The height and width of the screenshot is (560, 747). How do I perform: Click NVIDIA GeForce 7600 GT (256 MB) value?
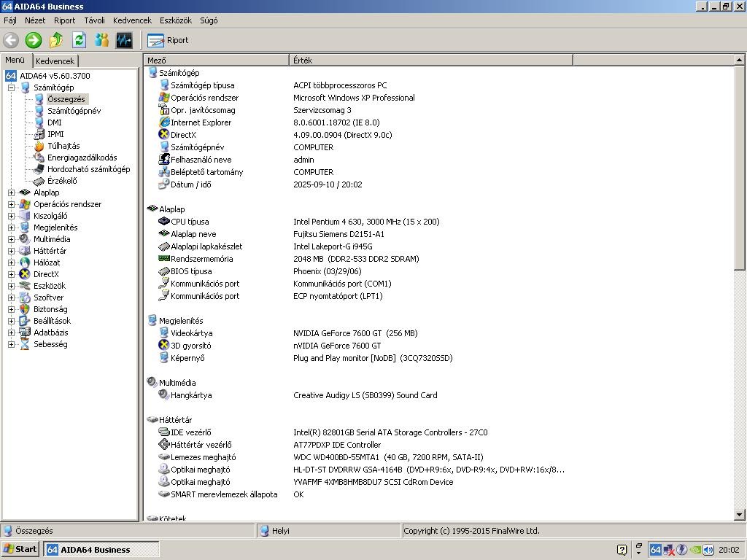[x=355, y=333]
